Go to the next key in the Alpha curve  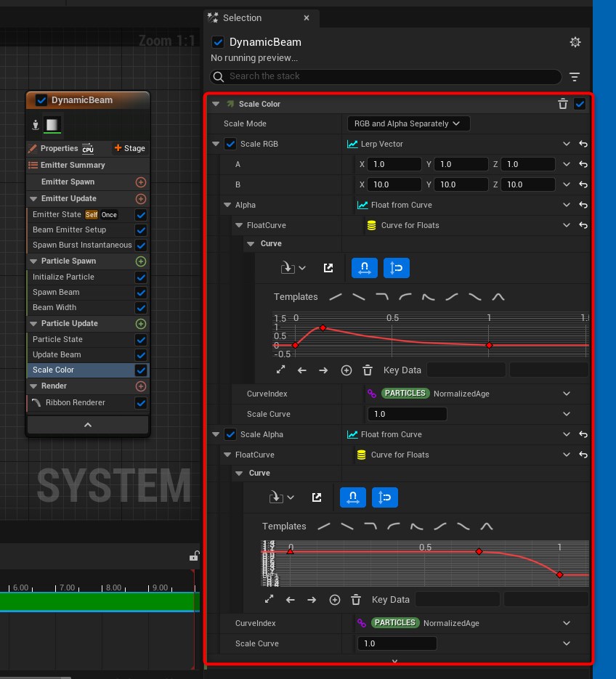click(323, 370)
